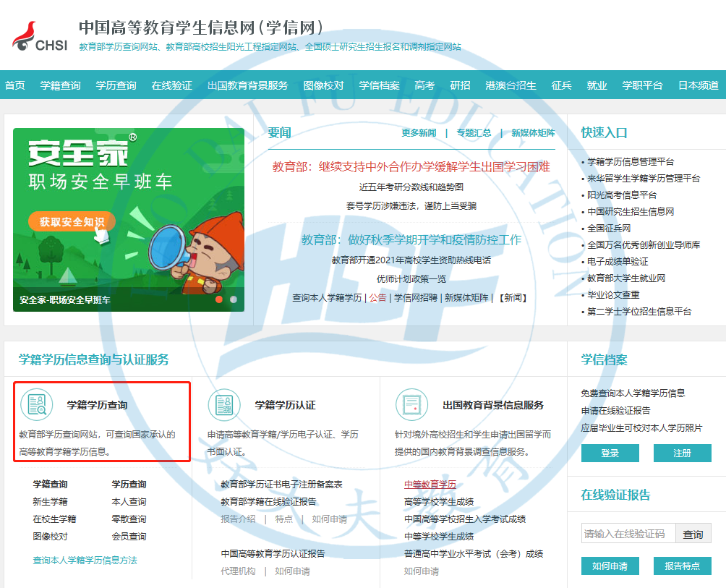This screenshot has width=726, height=588.
Task: Open 图像校对 navigation item
Action: tap(324, 85)
